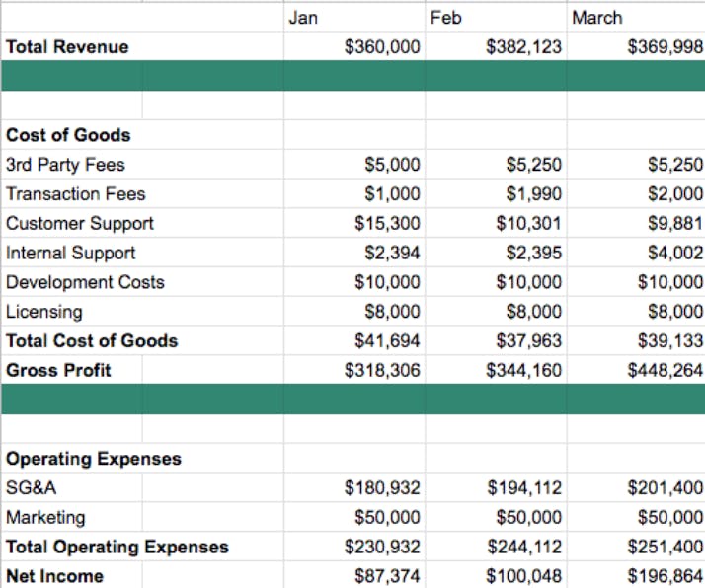Click the March column header cell

pyautogui.click(x=635, y=18)
